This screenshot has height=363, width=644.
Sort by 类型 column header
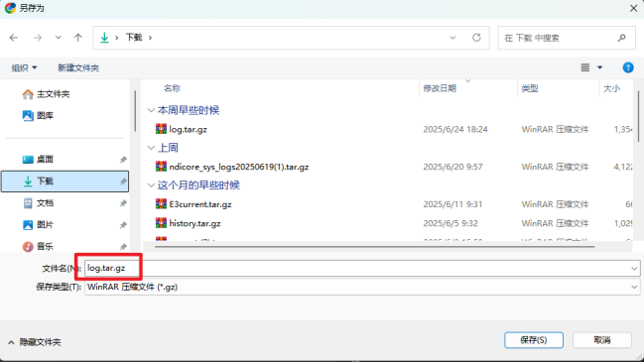(x=530, y=88)
